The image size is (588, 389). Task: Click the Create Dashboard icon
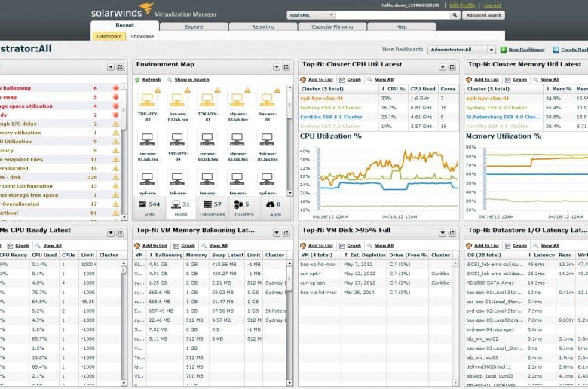(556, 50)
